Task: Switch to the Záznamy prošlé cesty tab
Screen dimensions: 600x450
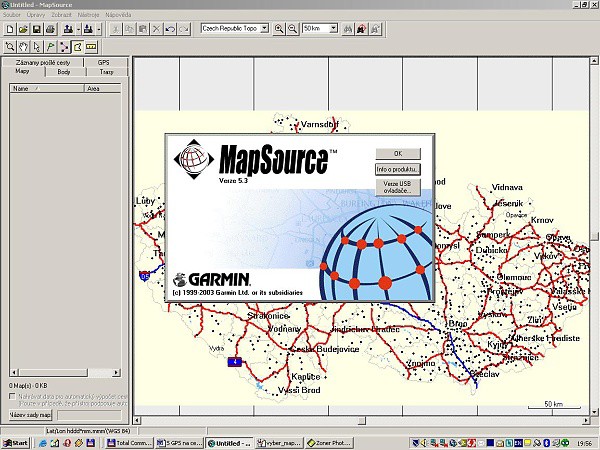Action: [x=43, y=62]
